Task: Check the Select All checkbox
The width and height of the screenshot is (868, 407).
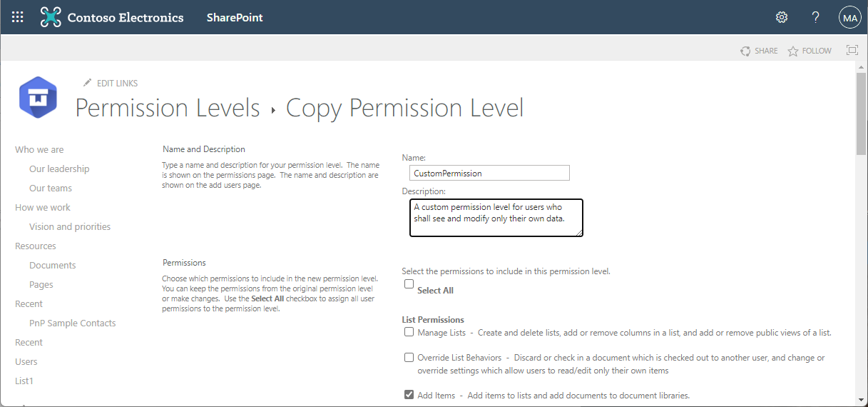Action: click(409, 284)
